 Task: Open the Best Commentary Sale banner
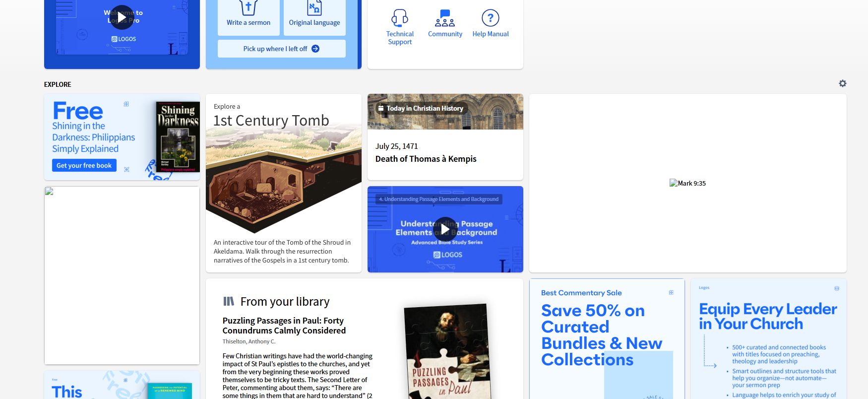(x=607, y=339)
